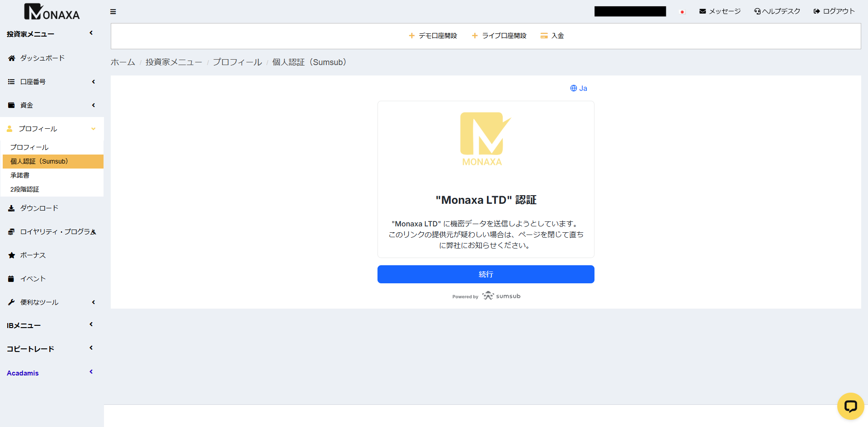Select 2段階認証 submenu item

(25, 189)
